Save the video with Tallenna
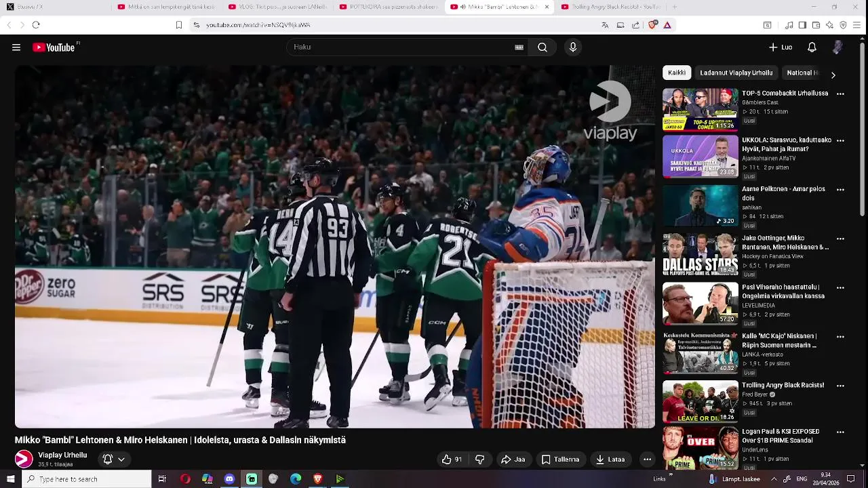Image resolution: width=868 pixels, height=488 pixels. click(x=560, y=460)
